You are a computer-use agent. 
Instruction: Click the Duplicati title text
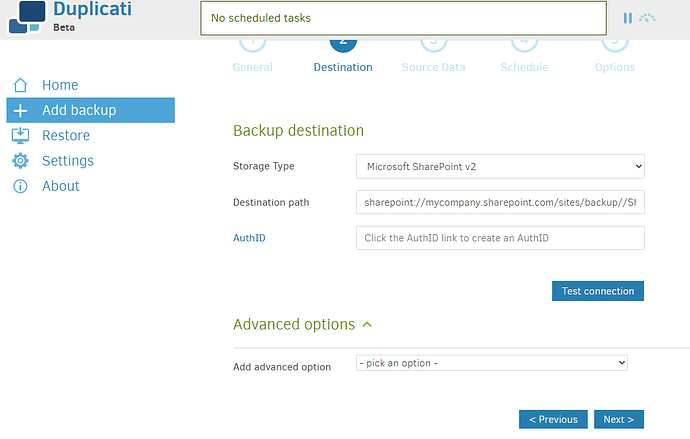point(92,9)
